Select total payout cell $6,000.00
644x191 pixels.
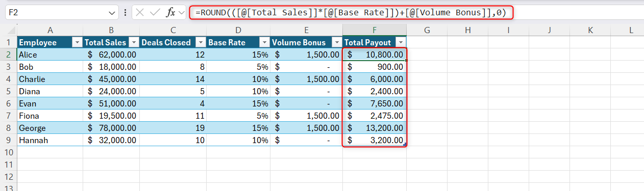(375, 79)
